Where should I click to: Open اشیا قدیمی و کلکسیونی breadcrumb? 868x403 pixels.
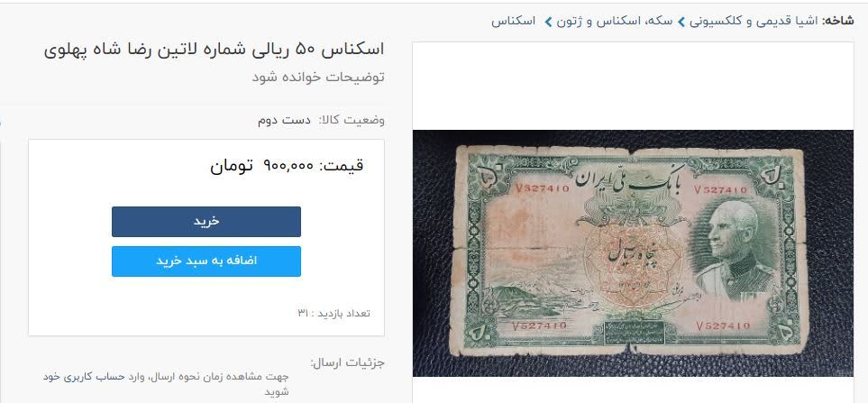[x=774, y=22]
